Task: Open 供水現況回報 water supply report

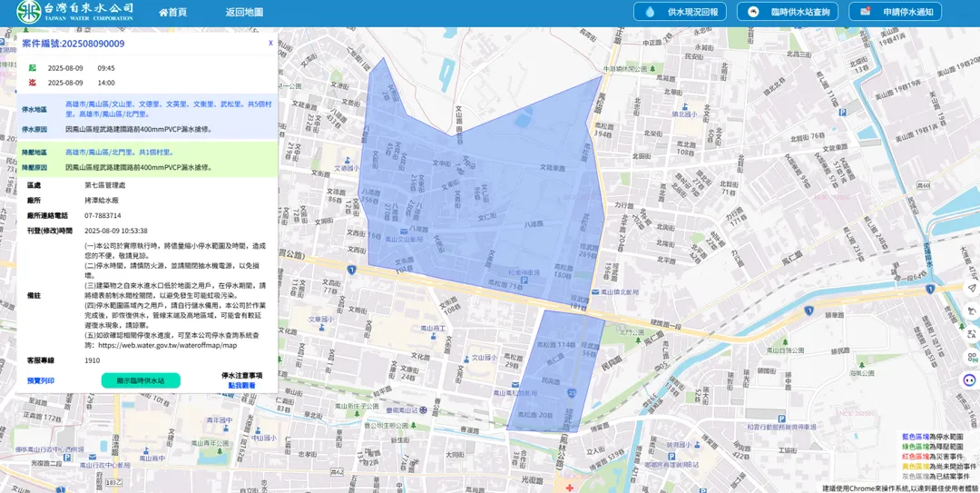Action: 680,11
